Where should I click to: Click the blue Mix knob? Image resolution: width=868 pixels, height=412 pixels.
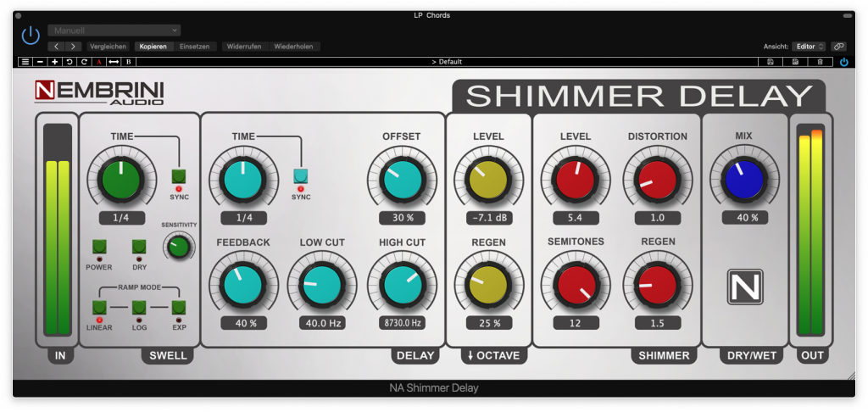point(745,178)
